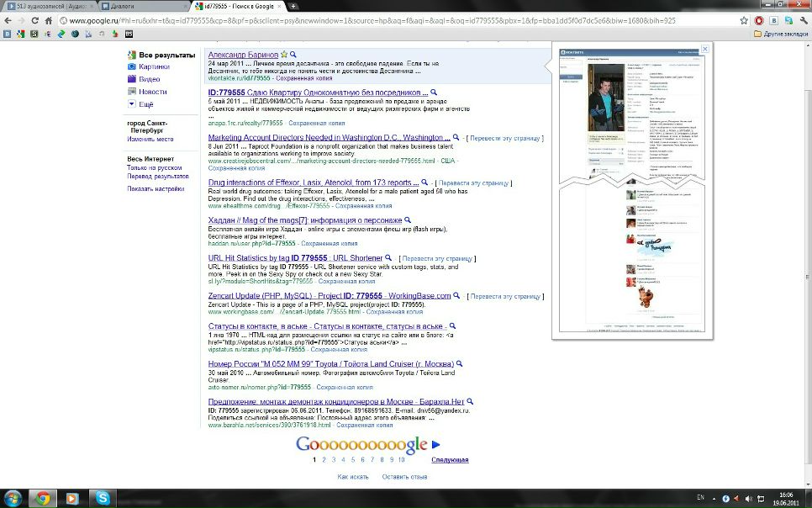
Task: Expand Показать настройки search tools
Action: 156,189
